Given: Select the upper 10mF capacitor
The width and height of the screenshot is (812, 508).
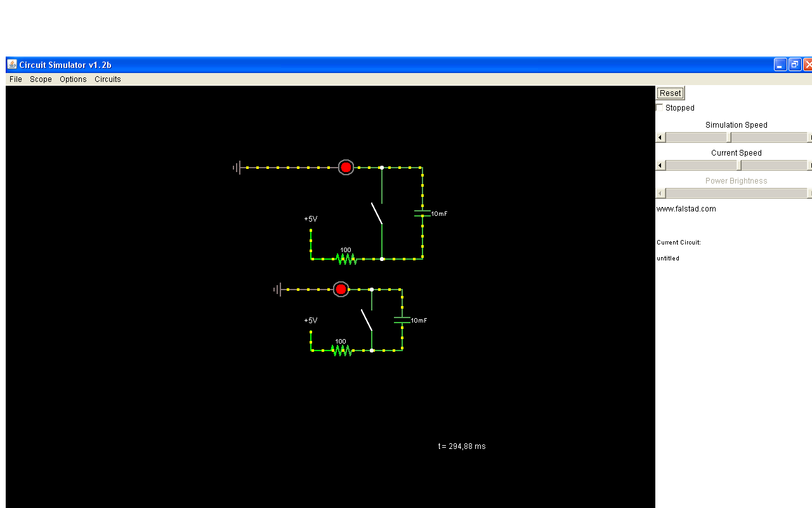Looking at the screenshot, I should [422, 213].
